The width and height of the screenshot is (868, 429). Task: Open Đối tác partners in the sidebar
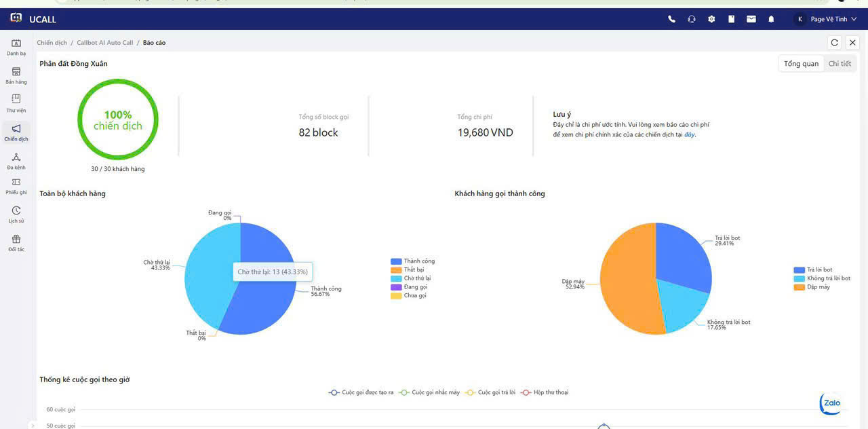pyautogui.click(x=16, y=243)
